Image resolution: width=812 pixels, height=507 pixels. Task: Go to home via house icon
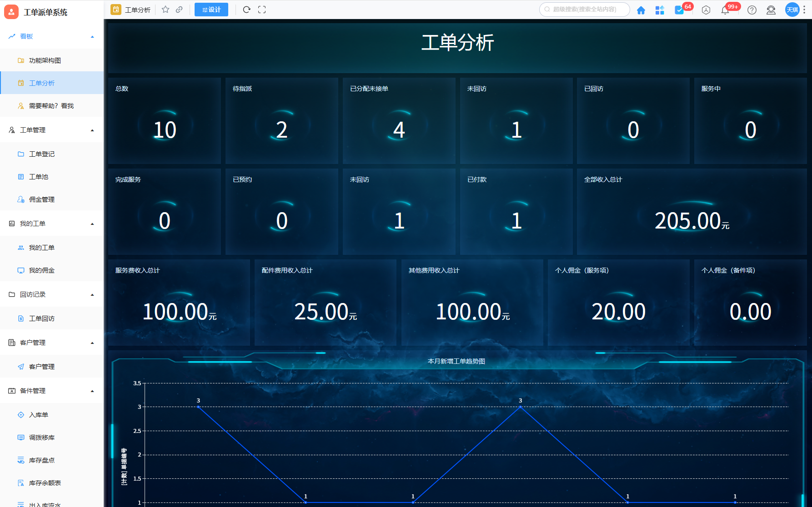641,10
